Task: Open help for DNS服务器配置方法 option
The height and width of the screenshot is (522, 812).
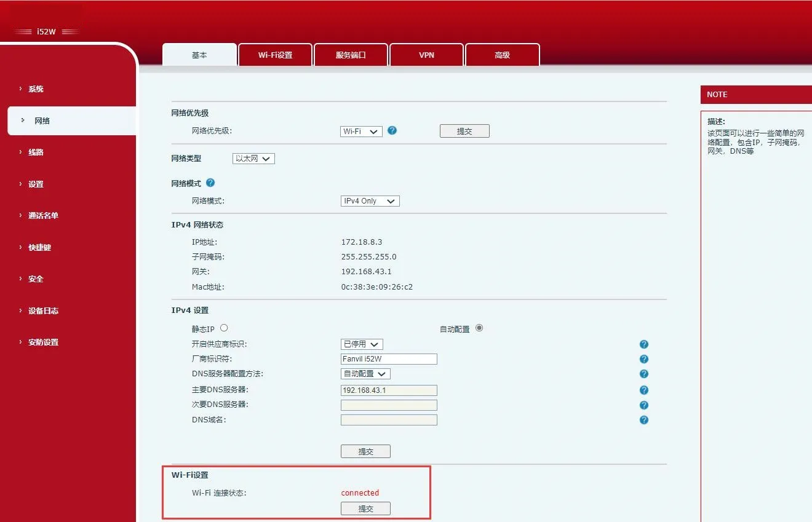Action: (643, 373)
